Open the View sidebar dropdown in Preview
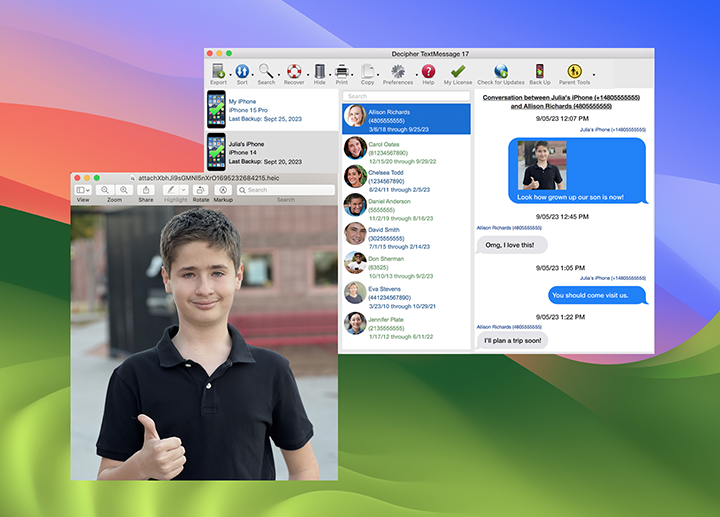The height and width of the screenshot is (517, 720). [x=83, y=190]
